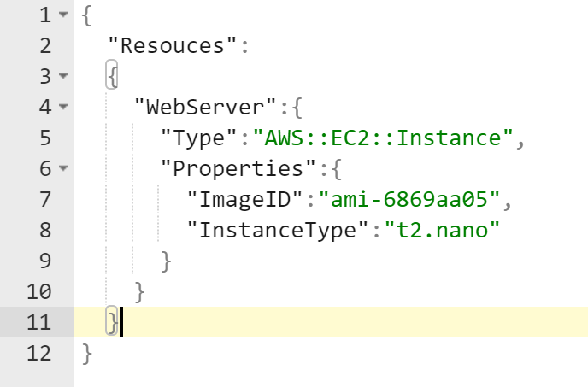Select line number 2 in gutter

tap(45, 46)
